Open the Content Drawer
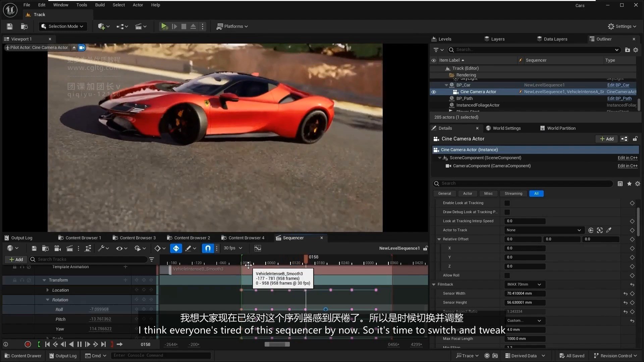 (x=23, y=356)
